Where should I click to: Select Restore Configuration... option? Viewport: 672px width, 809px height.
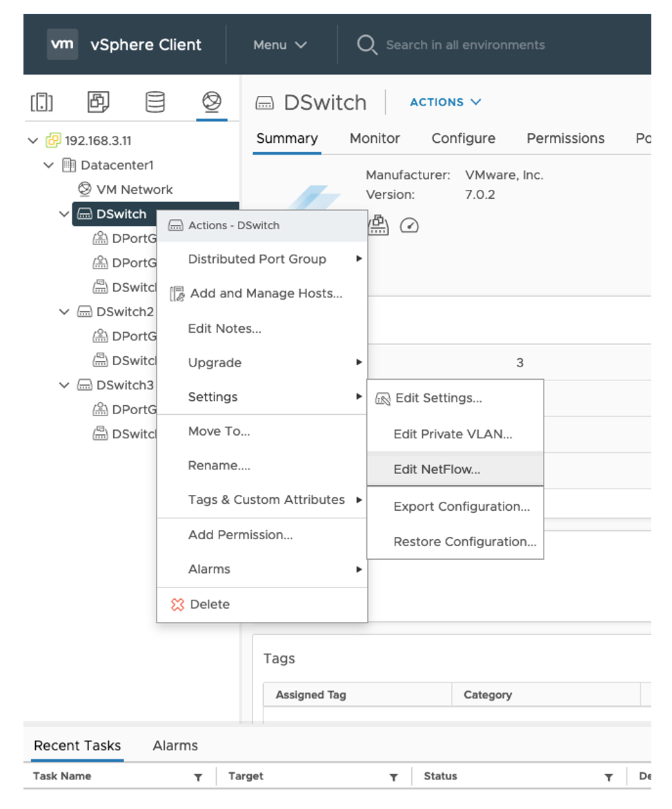(455, 542)
